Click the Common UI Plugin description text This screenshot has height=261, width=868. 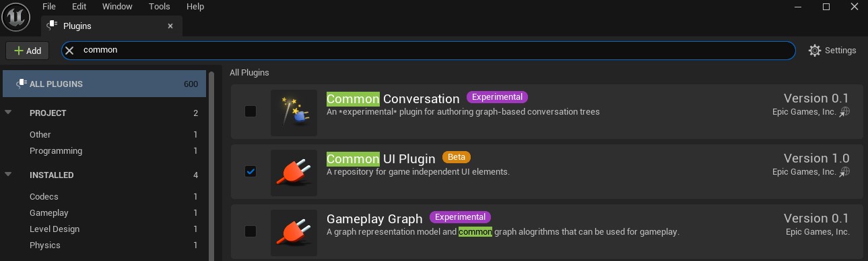(418, 172)
